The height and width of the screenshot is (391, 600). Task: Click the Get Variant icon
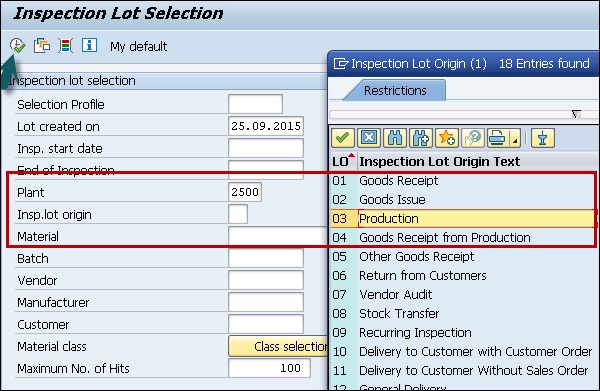(x=42, y=46)
